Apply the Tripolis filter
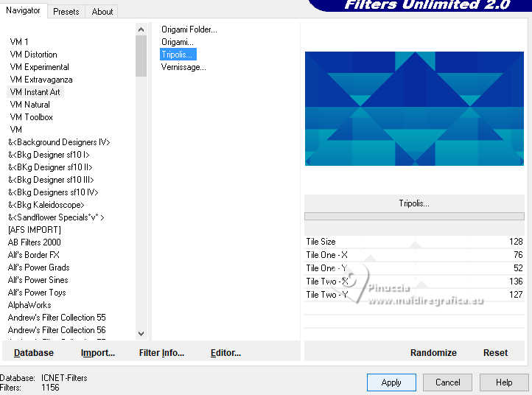Viewport: 532px width, 395px height. click(x=391, y=382)
